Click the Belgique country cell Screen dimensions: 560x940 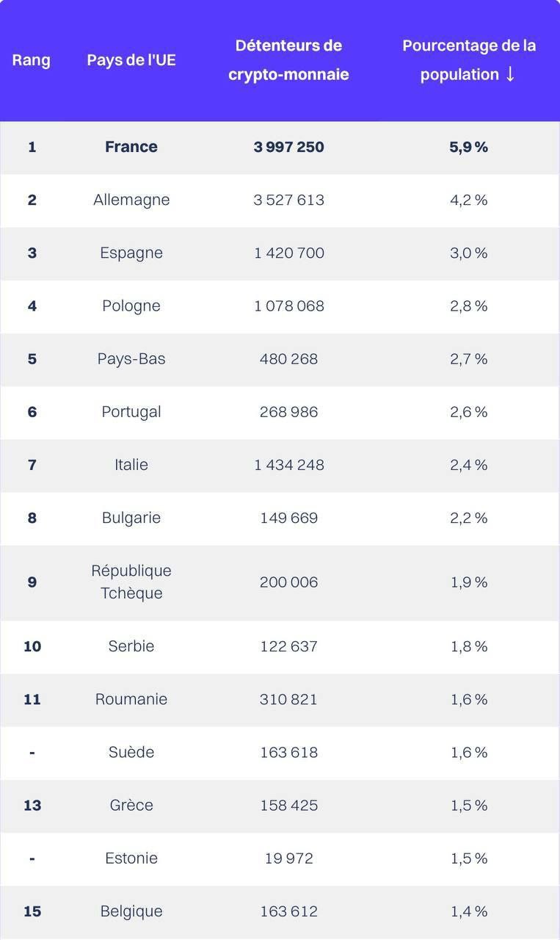click(x=131, y=911)
